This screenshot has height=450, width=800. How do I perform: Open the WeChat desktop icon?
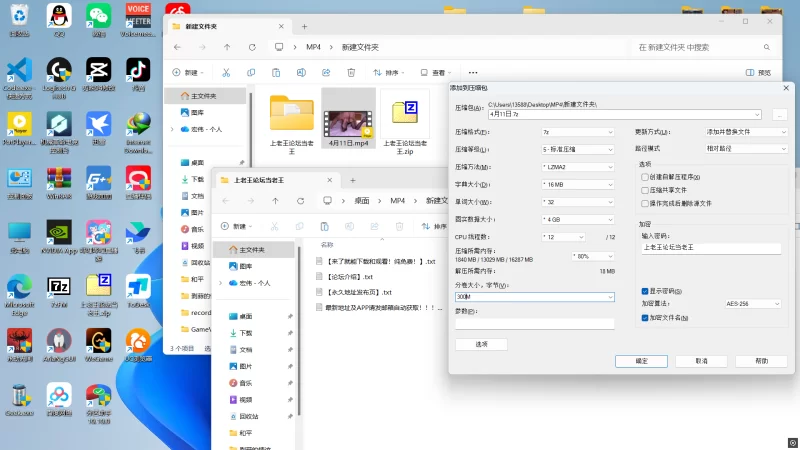(x=98, y=17)
